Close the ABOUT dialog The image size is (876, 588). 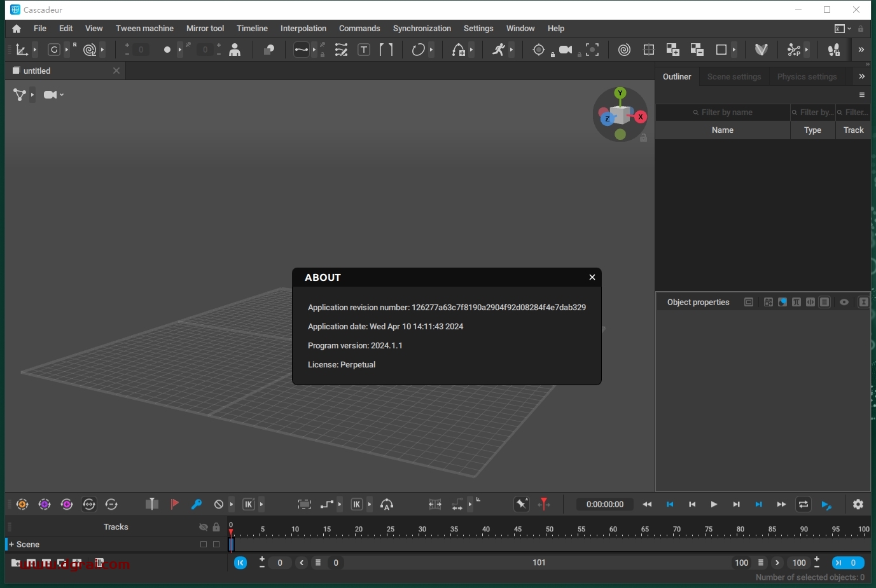coord(592,277)
